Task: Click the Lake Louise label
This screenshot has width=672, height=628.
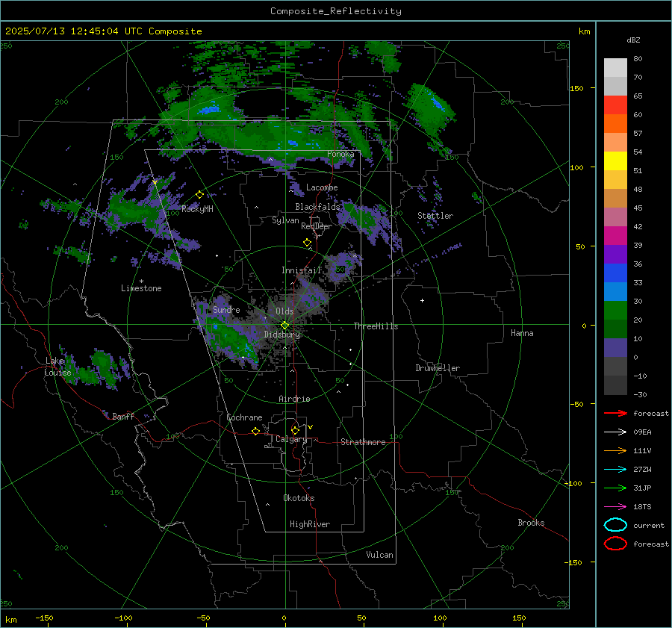Action: [57, 367]
